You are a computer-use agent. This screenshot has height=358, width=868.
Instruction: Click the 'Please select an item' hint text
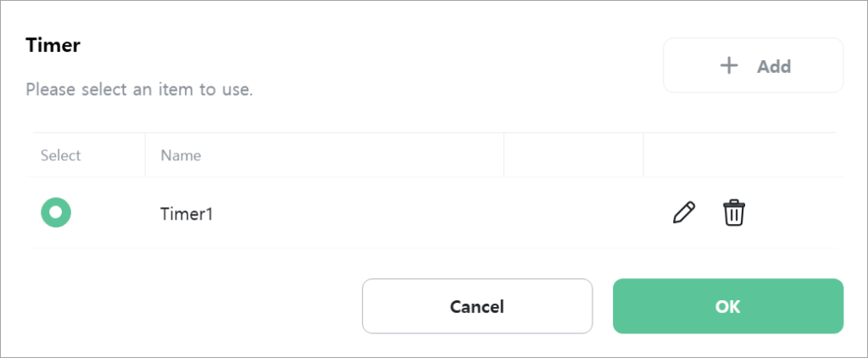coord(140,89)
